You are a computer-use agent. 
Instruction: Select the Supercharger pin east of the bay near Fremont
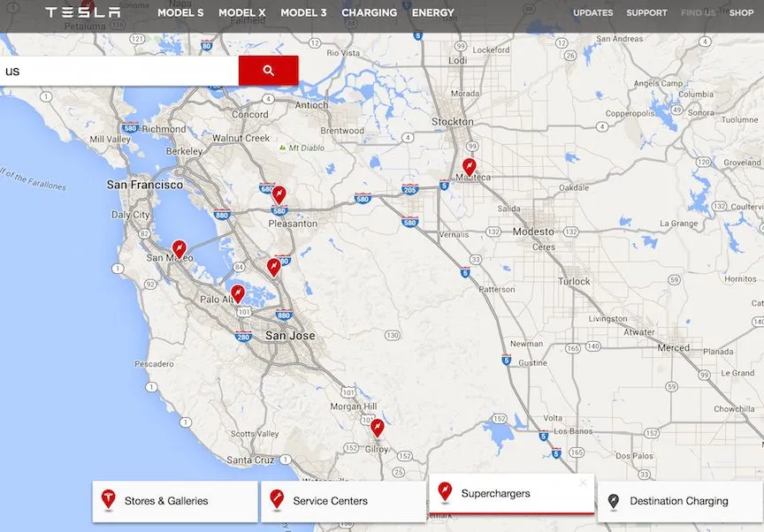274,266
